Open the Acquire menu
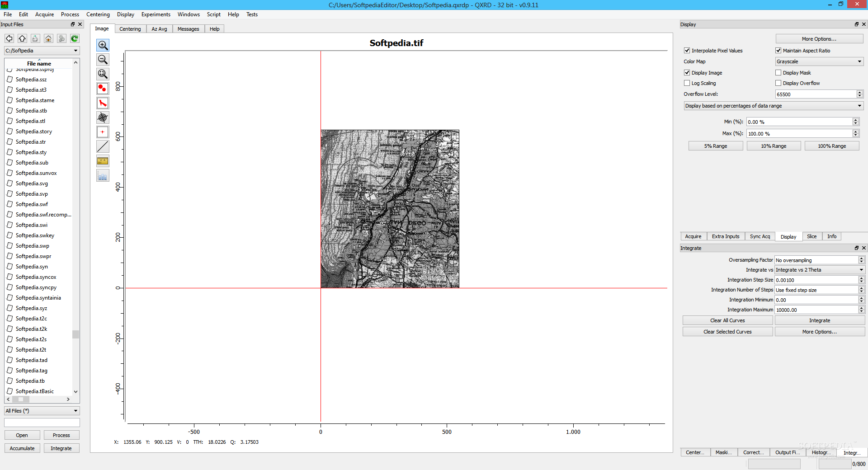Viewport: 868px width, 470px height. (x=44, y=14)
